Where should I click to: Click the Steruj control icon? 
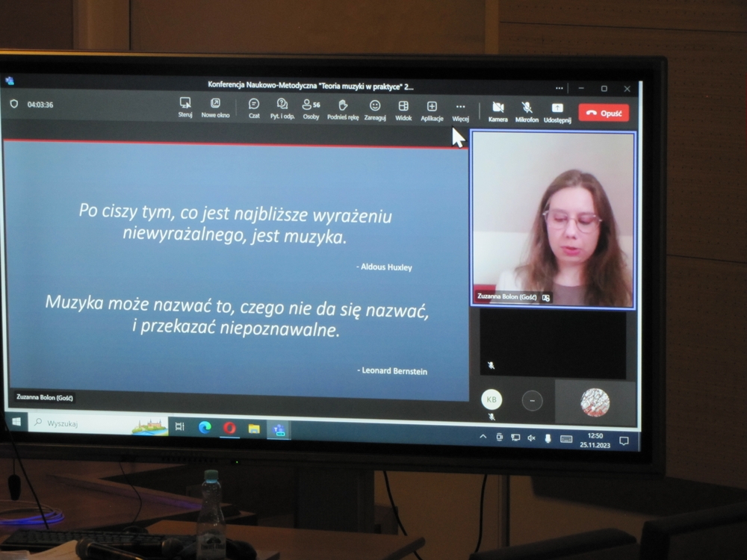tap(185, 106)
